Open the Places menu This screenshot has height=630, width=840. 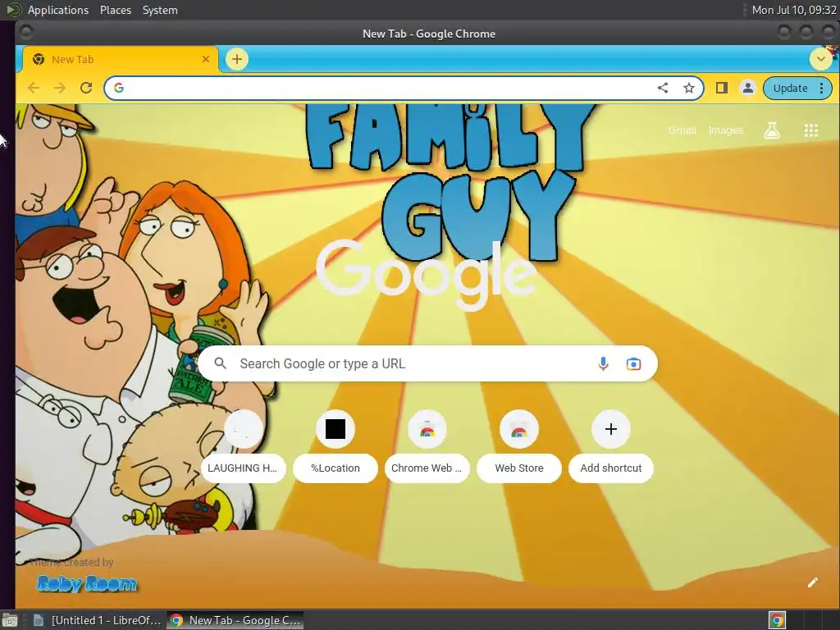click(115, 10)
